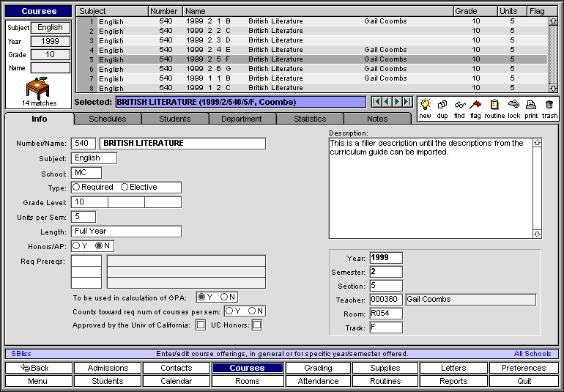
Task: Click the Grade column header
Action: [475, 11]
